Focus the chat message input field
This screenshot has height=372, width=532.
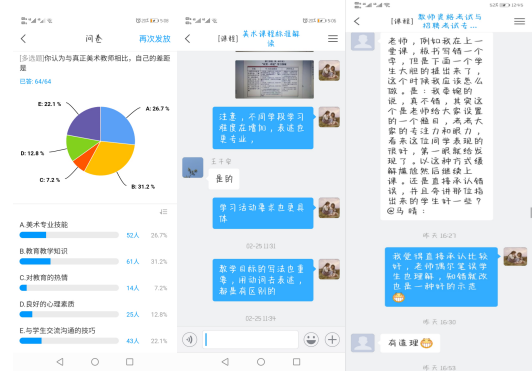pos(250,339)
